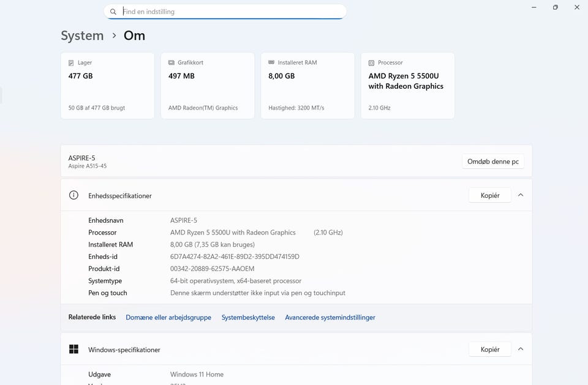Restore down the Settings window
This screenshot has height=385, width=588.
(555, 7)
